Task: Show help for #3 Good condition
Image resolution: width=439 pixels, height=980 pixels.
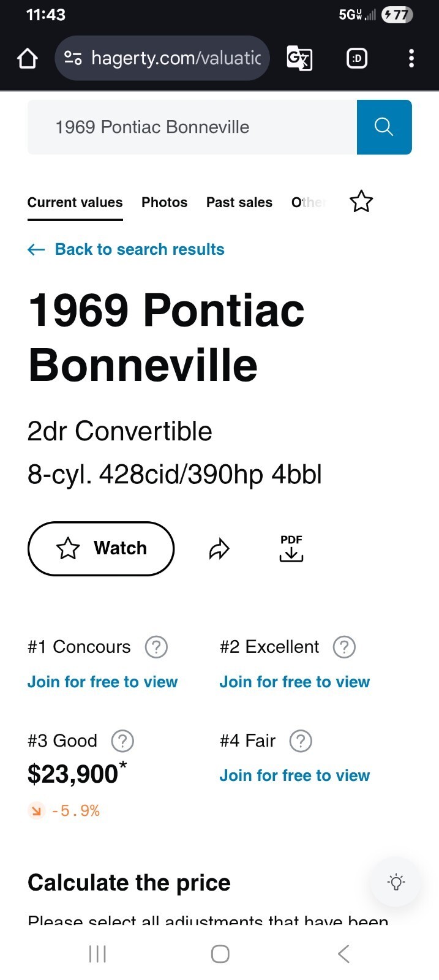Action: click(122, 741)
